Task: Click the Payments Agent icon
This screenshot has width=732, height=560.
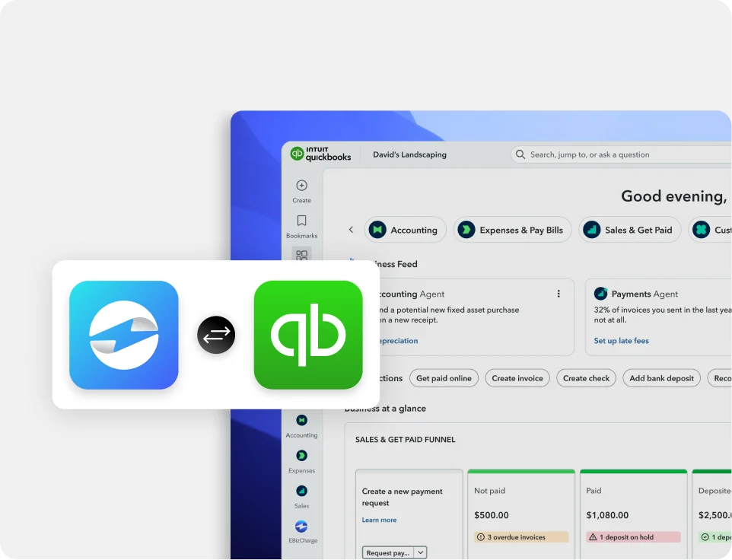Action: tap(600, 294)
